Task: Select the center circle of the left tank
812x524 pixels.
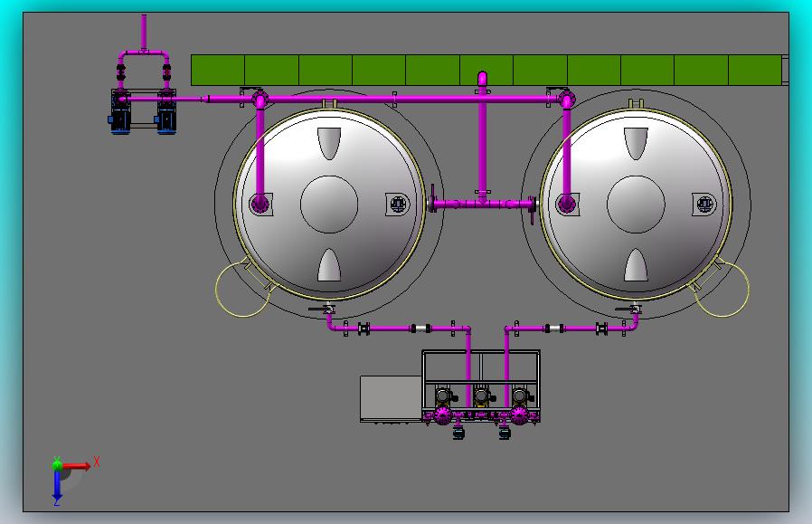Action: tap(329, 205)
